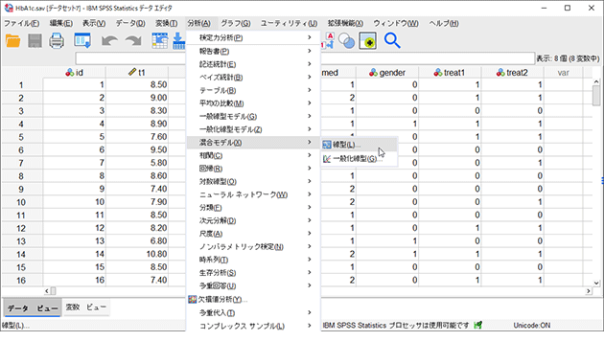Click the gender column header
Image resolution: width=604 pixels, height=364 pixels.
(387, 73)
